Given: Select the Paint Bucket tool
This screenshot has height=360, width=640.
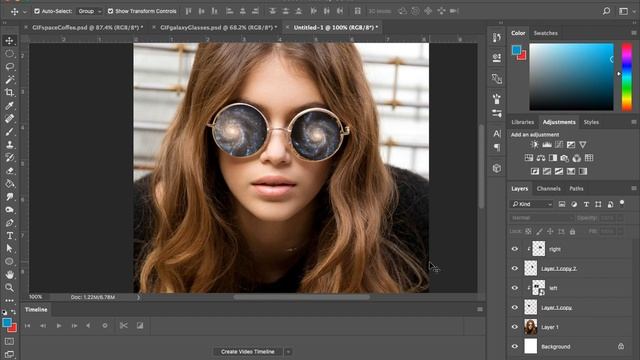Looking at the screenshot, I should coord(9,184).
